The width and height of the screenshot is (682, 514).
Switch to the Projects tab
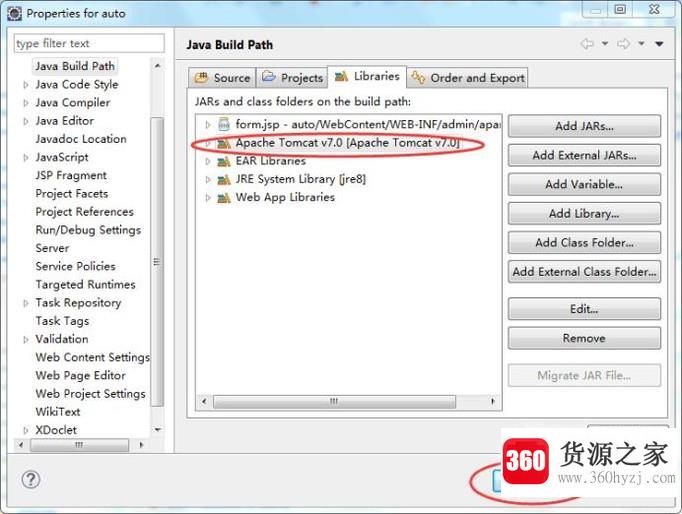tap(292, 78)
